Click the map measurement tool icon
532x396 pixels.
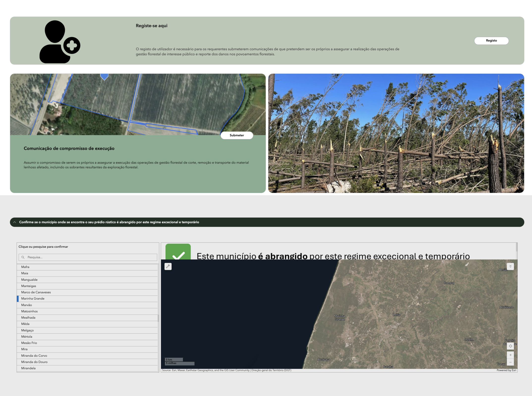(168, 266)
